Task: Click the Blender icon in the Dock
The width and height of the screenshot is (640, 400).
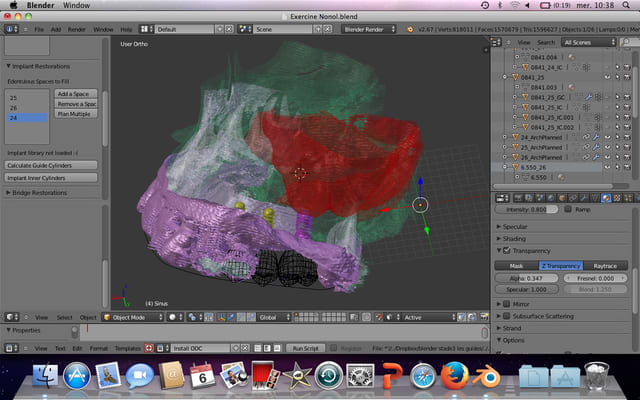Action: tap(489, 377)
